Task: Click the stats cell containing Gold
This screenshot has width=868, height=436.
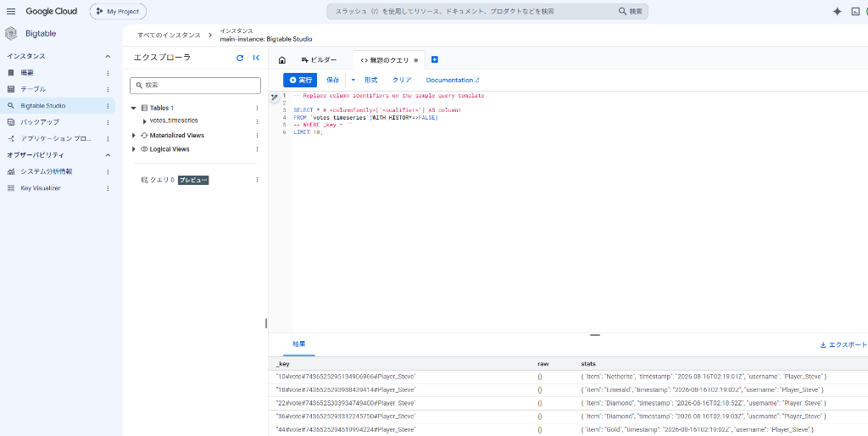Action: tap(697, 430)
